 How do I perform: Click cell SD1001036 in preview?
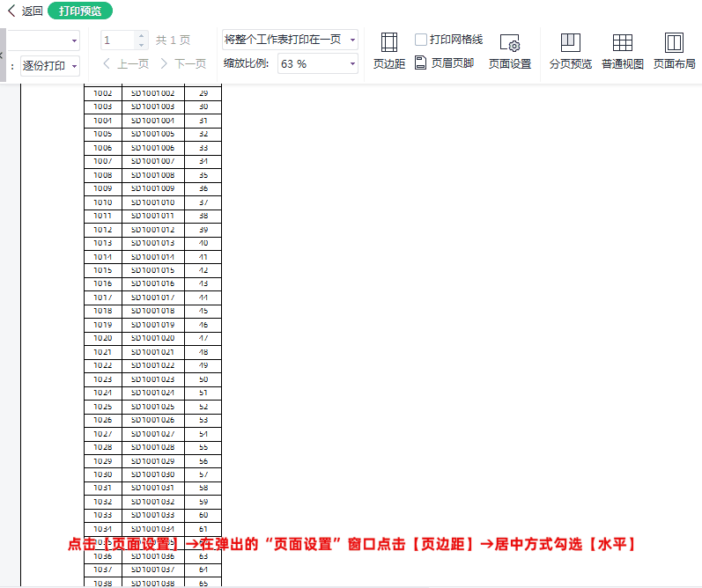[153, 556]
